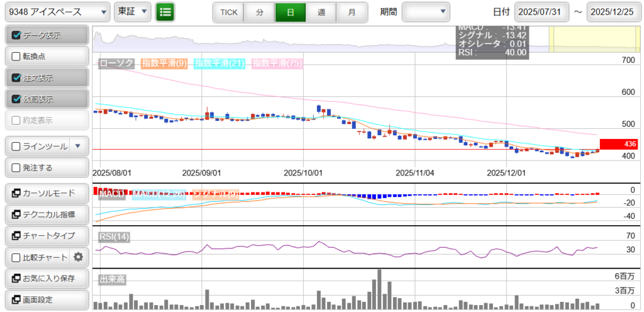The height and width of the screenshot is (312, 644).
Task: Enable the 比較チャート checkbox
Action: 17,257
